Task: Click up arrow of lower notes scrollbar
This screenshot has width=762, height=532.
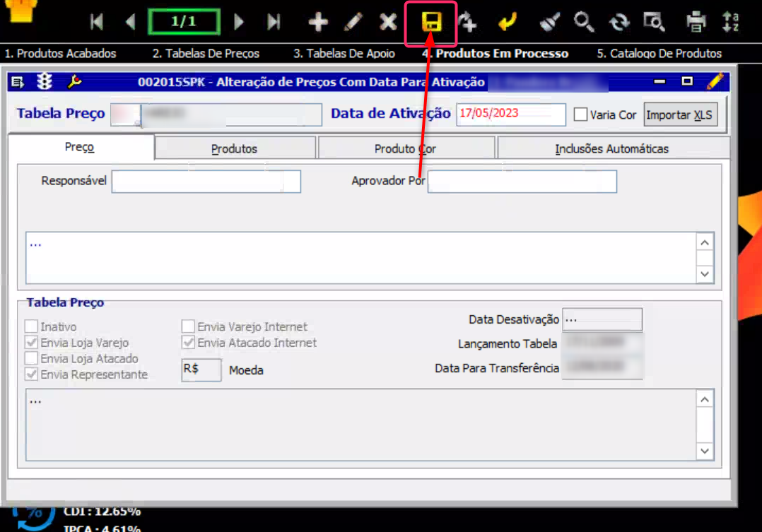Action: (705, 399)
